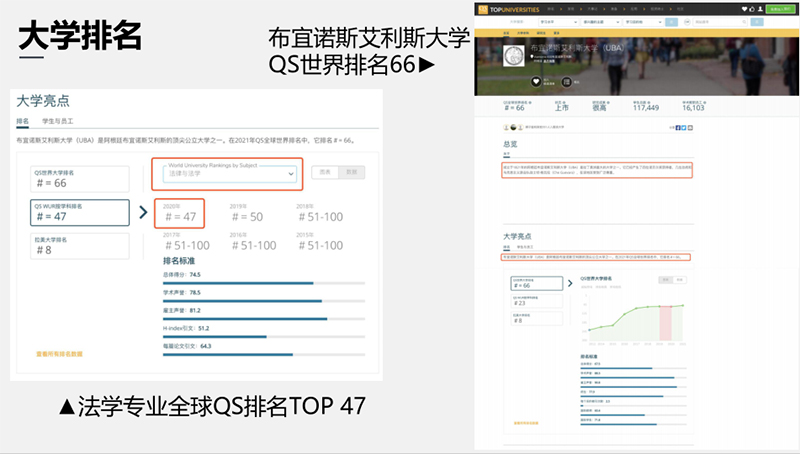The height and width of the screenshot is (454, 800).
Task: Click into the site search input field
Action: 720,22
